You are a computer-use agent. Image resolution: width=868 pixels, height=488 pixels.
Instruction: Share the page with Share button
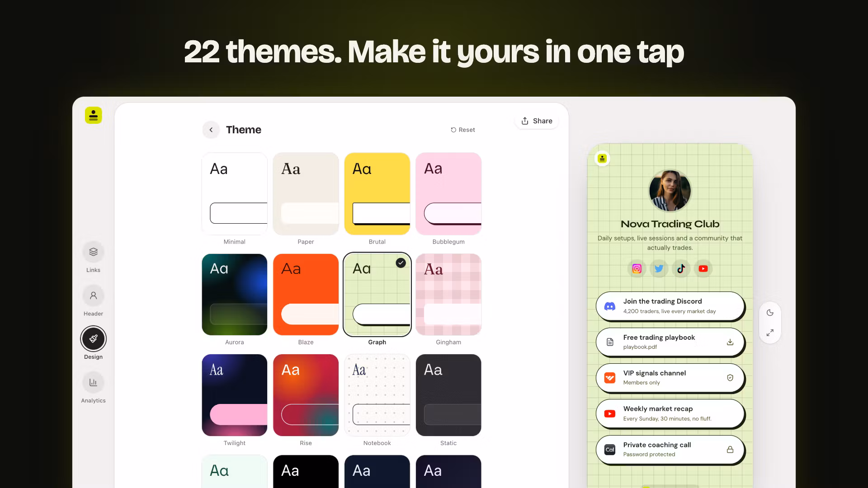(537, 121)
